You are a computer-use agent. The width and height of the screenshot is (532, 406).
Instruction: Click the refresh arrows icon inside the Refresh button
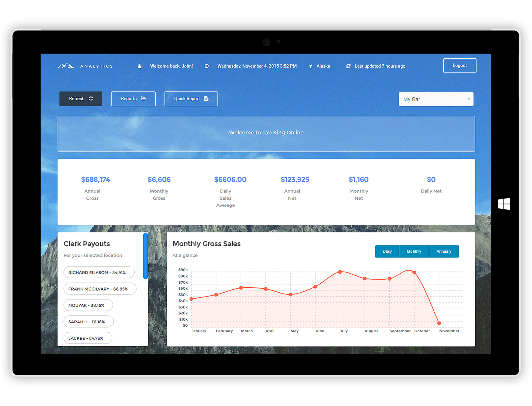point(91,98)
